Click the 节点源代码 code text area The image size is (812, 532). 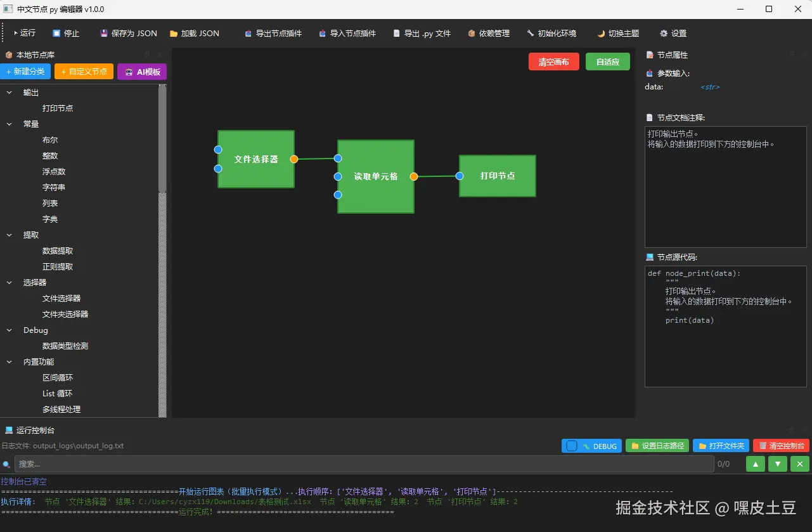pos(726,327)
